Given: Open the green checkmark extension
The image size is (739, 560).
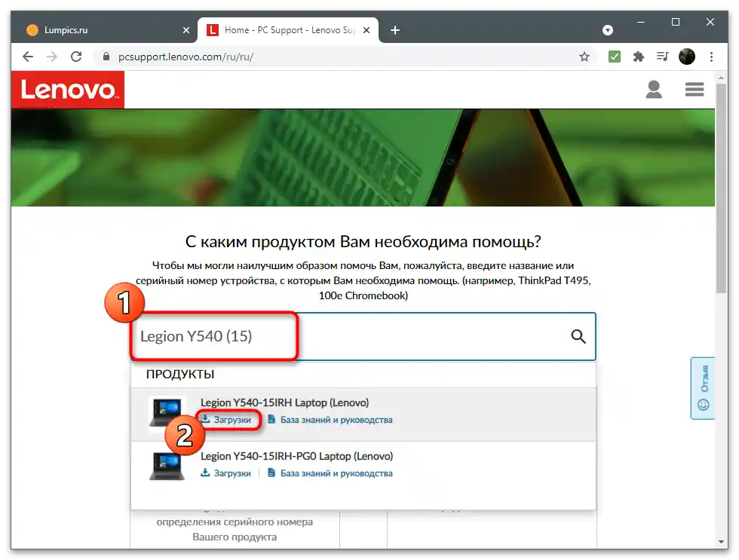Looking at the screenshot, I should point(614,57).
